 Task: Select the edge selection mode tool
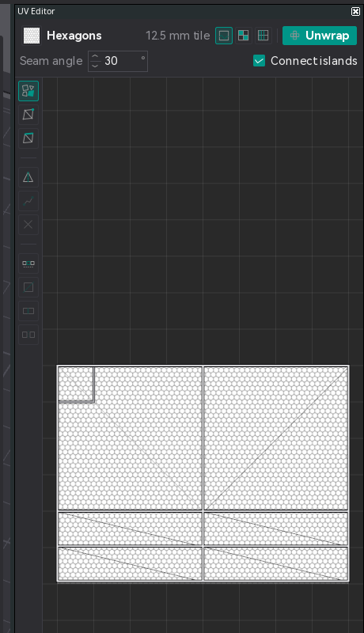click(x=28, y=138)
